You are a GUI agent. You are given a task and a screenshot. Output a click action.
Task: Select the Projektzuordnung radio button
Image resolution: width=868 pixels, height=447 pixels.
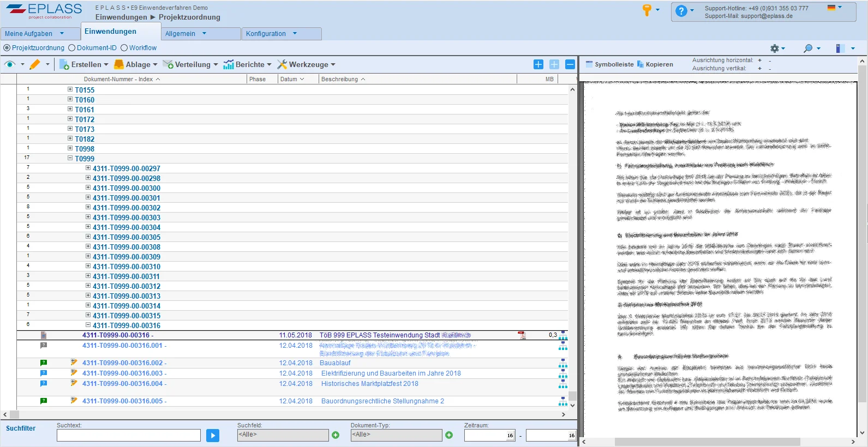pos(7,48)
